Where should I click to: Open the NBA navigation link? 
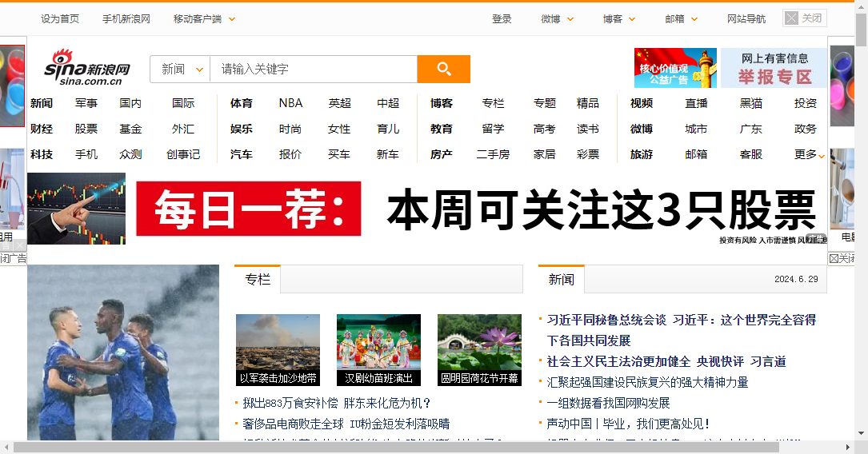coord(290,103)
